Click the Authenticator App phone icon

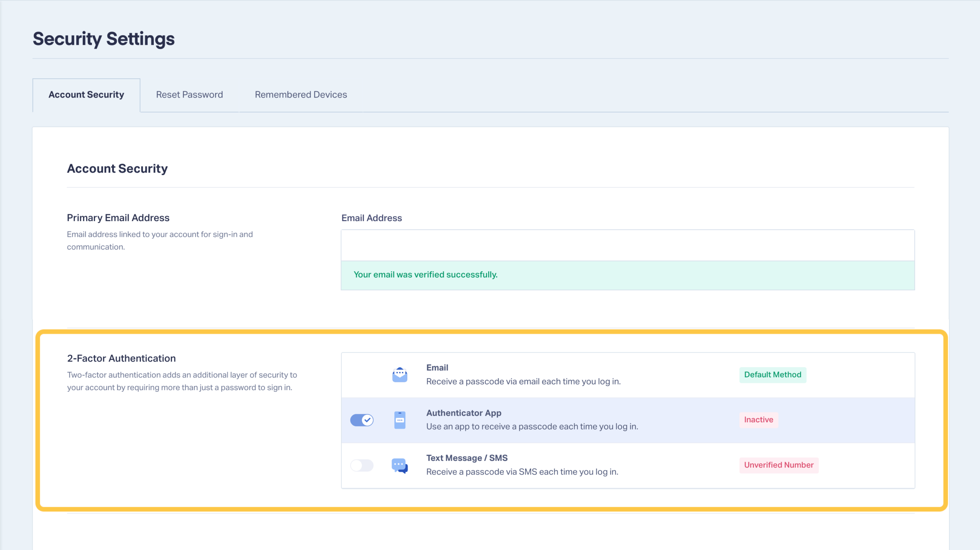coord(400,420)
